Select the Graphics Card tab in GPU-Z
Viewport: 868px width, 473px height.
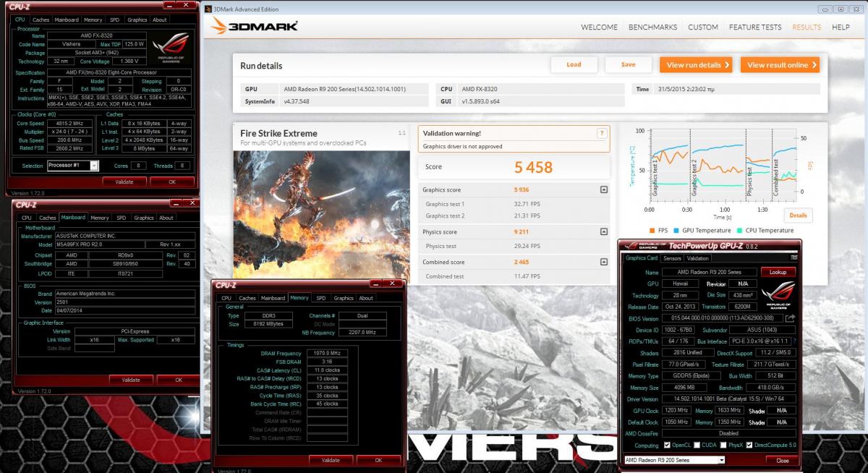tap(642, 257)
